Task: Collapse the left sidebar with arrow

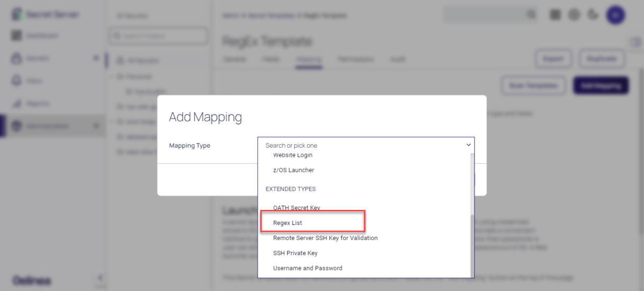Action: pyautogui.click(x=99, y=278)
